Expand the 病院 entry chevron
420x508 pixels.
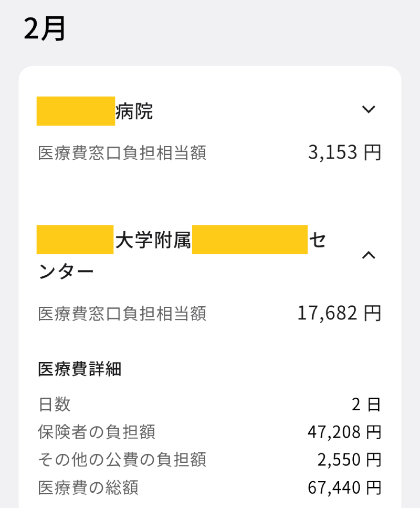(x=369, y=110)
